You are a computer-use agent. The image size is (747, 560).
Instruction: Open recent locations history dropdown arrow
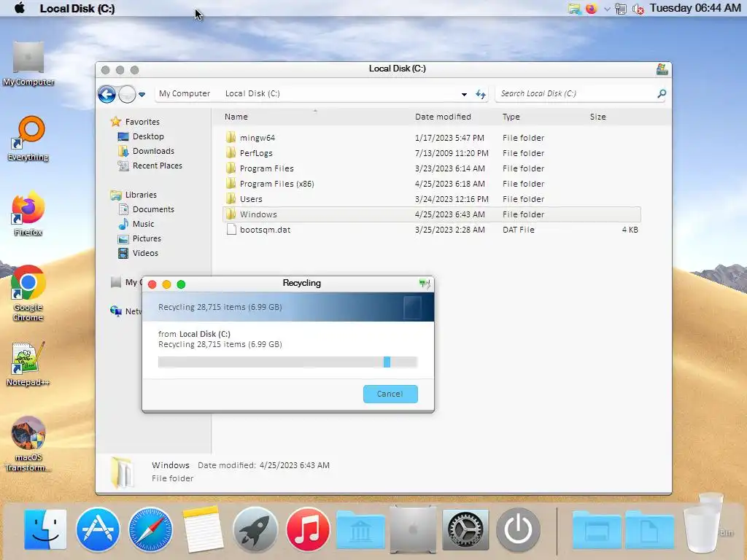coord(142,94)
